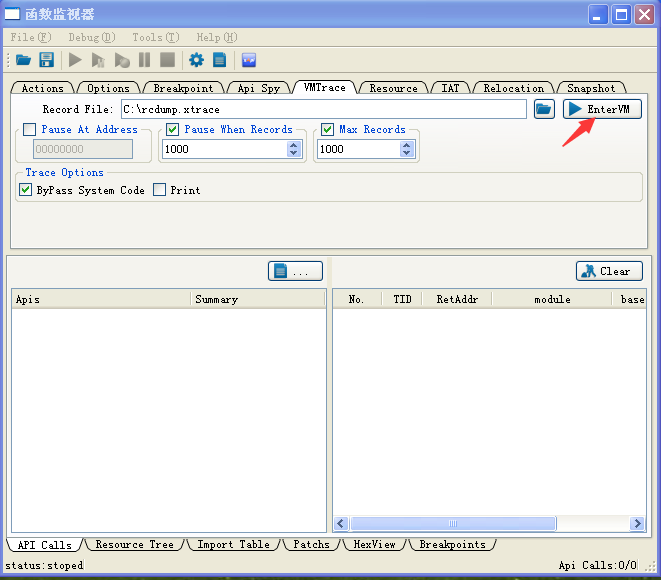
Task: Click the scrollbar left arrow in call list
Action: tap(341, 524)
